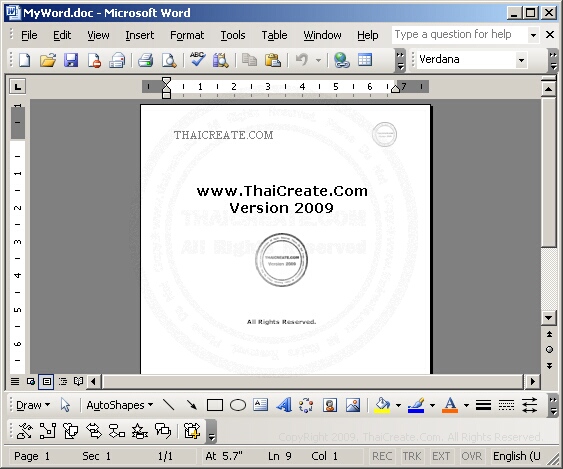Switch to Reading Layout view
563x469 pixels.
(78, 381)
